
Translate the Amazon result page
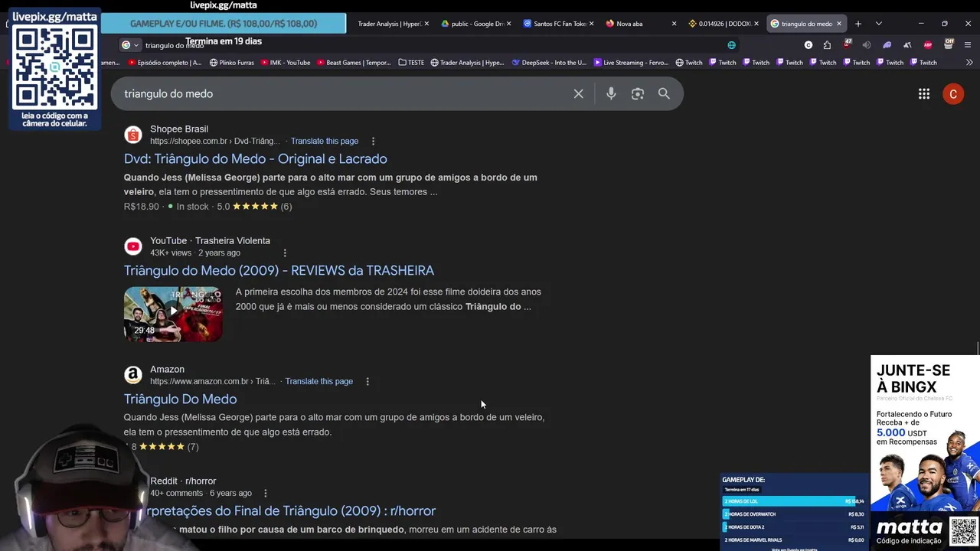pyautogui.click(x=319, y=382)
